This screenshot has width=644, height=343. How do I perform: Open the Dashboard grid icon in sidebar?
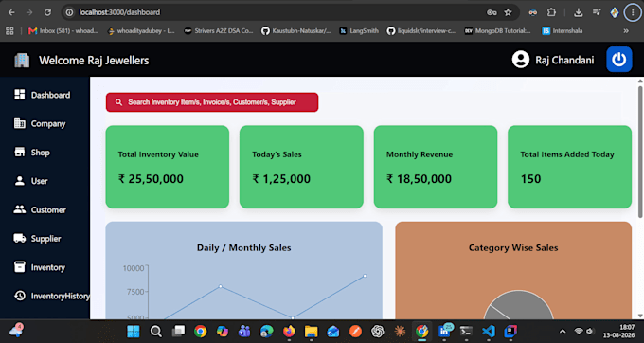[19, 95]
